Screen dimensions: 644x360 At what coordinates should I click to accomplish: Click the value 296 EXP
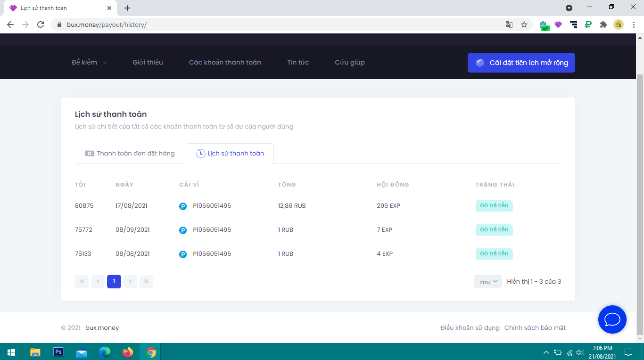(x=388, y=206)
